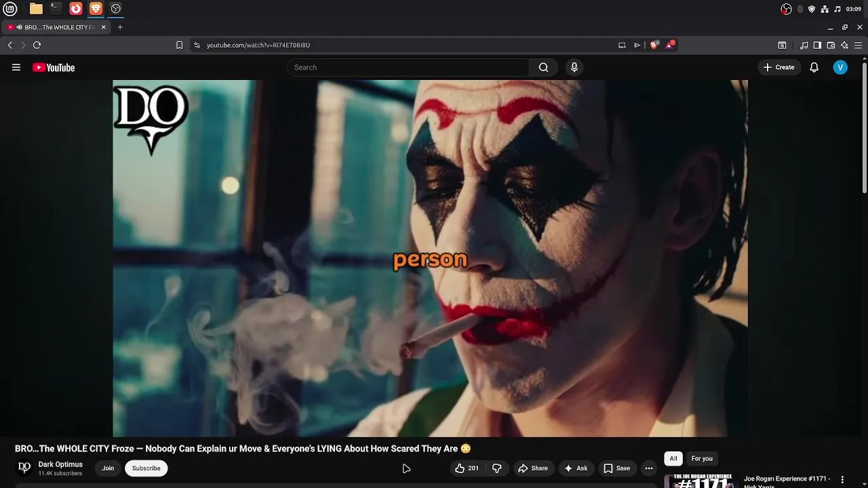
Task: Switch to the Brave browser panel icon
Action: click(x=96, y=9)
